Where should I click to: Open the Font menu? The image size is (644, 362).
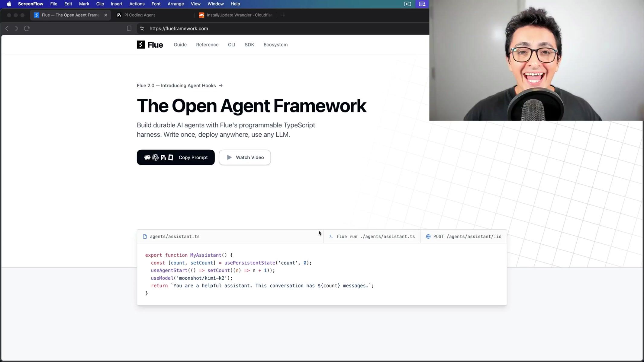(x=156, y=4)
